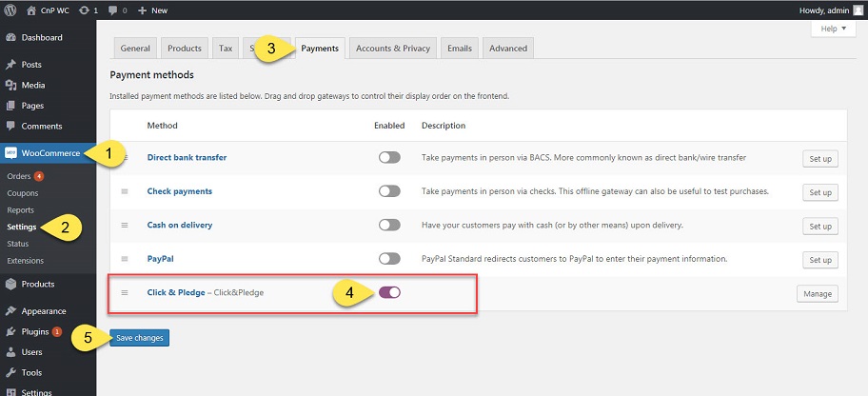
Task: Open Pages in the sidebar
Action: click(49, 106)
